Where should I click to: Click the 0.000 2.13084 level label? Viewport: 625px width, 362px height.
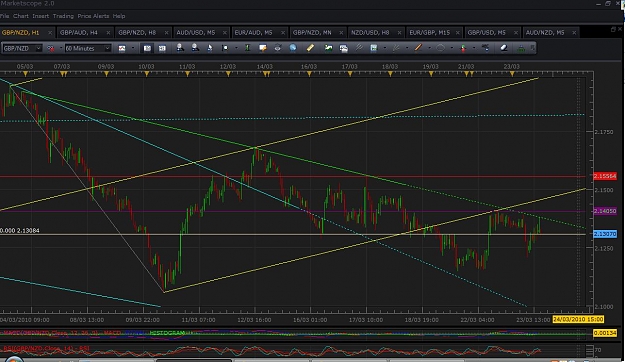[x=20, y=230]
